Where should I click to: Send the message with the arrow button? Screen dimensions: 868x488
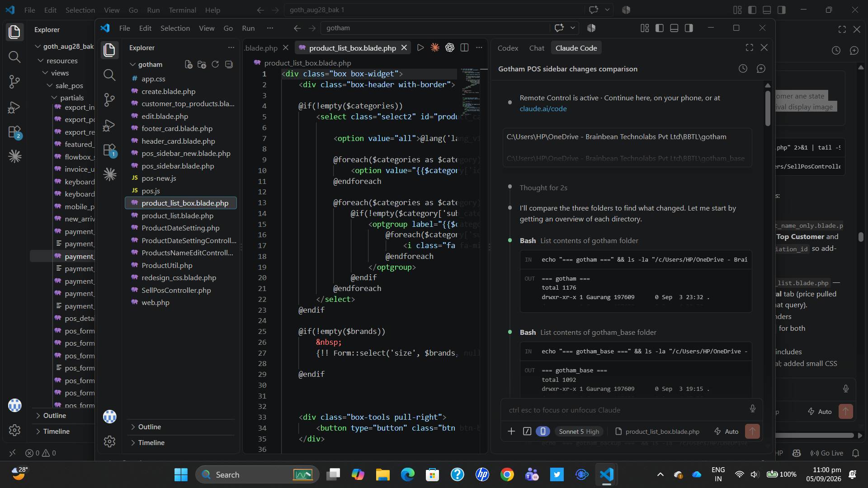752,432
